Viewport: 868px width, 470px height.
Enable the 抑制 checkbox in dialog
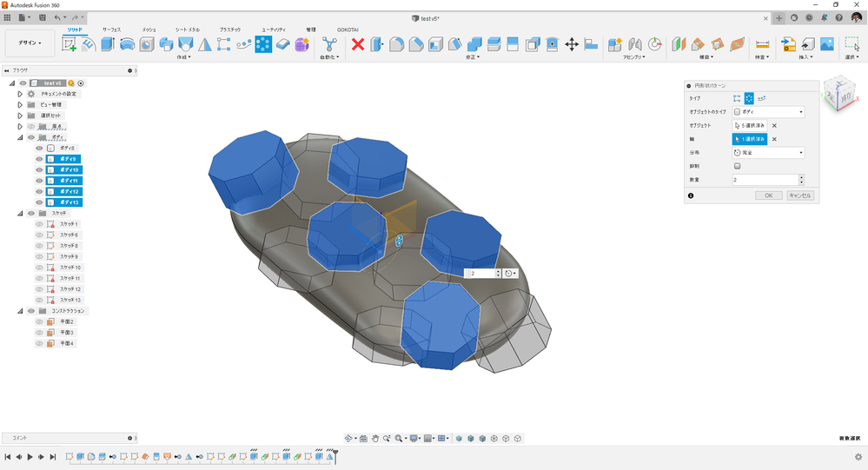tap(737, 166)
